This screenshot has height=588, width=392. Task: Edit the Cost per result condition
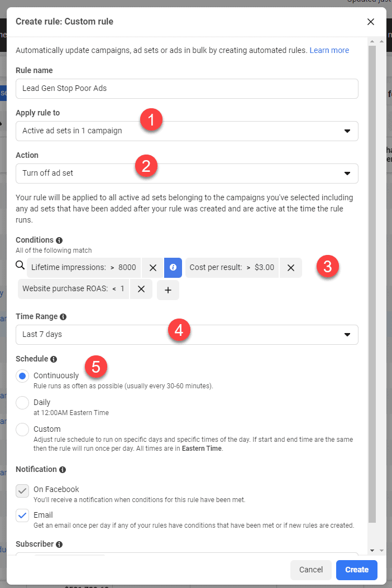pos(232,267)
